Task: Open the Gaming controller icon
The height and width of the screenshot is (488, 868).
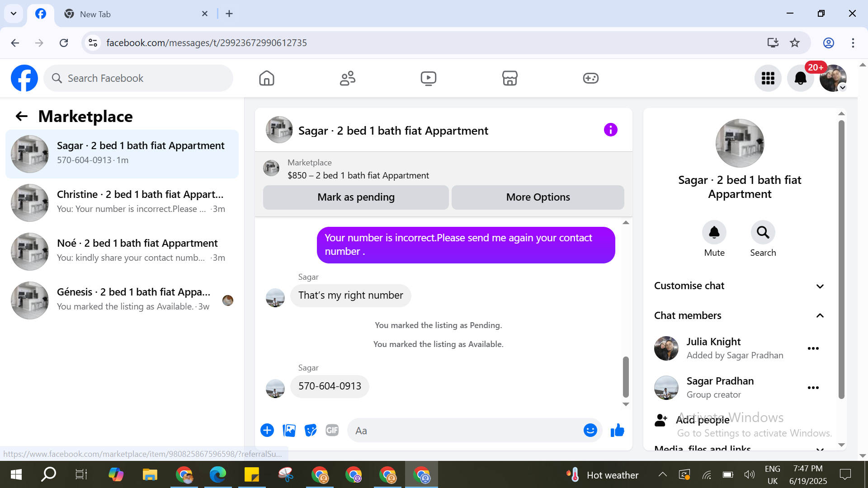Action: tap(591, 78)
